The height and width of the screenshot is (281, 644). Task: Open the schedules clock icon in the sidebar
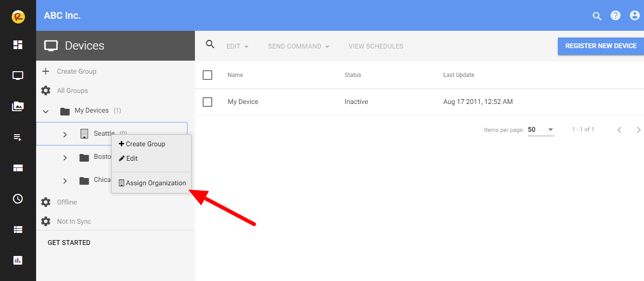[x=18, y=199]
